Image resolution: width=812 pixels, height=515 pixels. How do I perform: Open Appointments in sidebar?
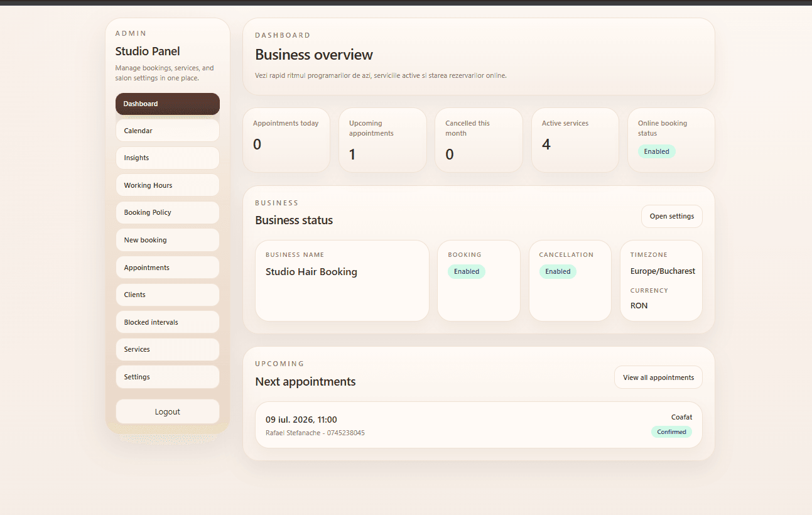[x=168, y=268]
